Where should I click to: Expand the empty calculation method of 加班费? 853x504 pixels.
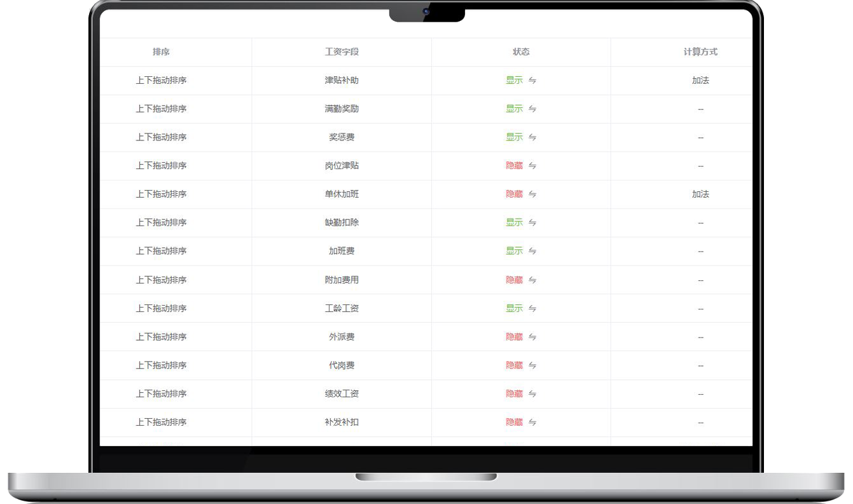click(700, 252)
